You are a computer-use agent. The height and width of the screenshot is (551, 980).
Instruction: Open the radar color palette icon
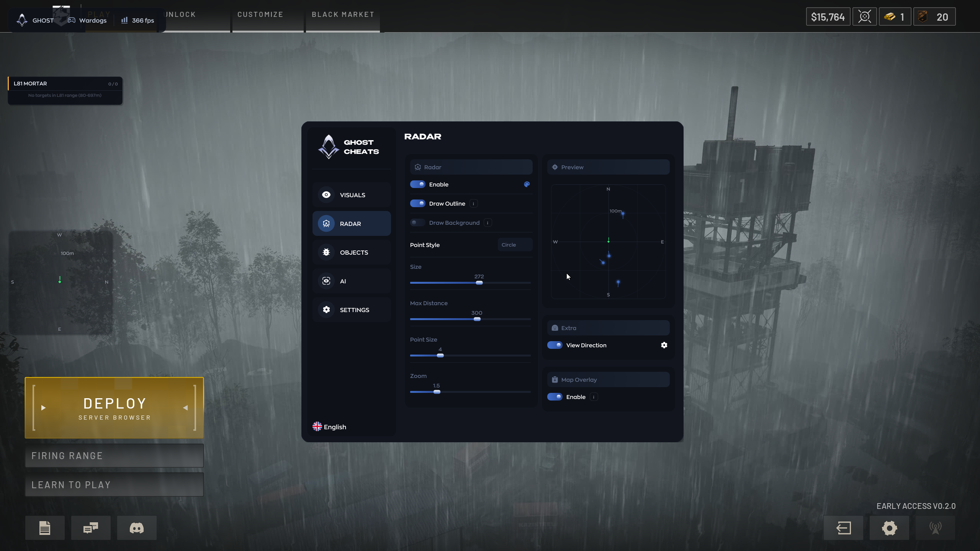coord(527,184)
